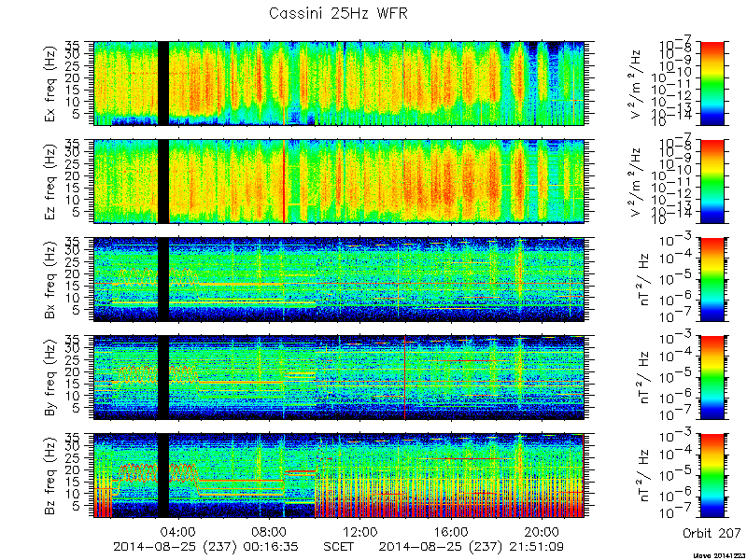Viewport: 747px width, 560px height.
Task: Click the 'Ex freq (Hz)' axis label
Action: [x=50, y=83]
